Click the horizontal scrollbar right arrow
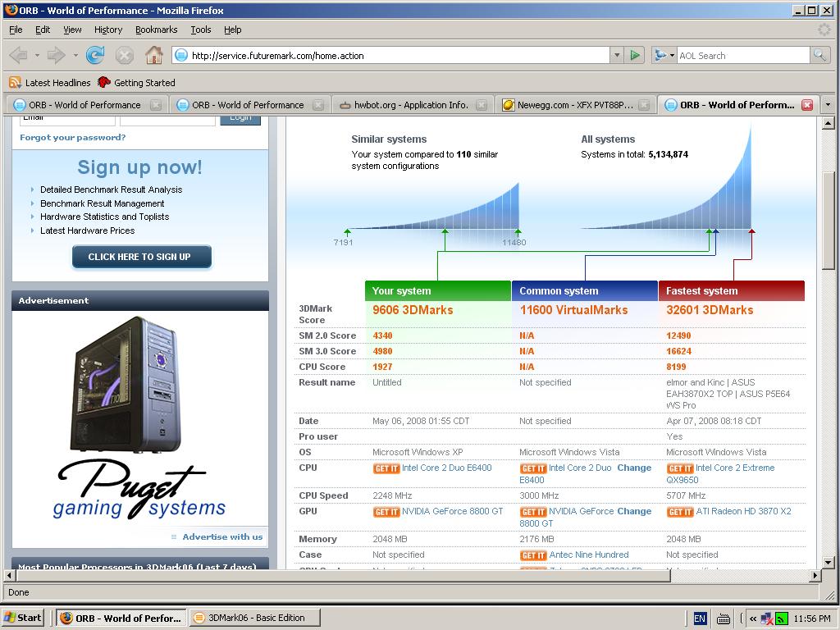 [815, 576]
